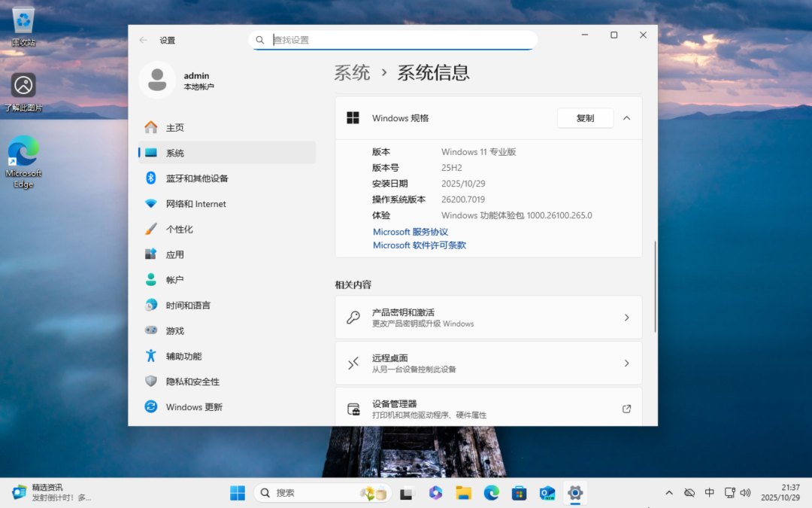Click the cloud sync tray icon
The image size is (812, 508).
[689, 492]
